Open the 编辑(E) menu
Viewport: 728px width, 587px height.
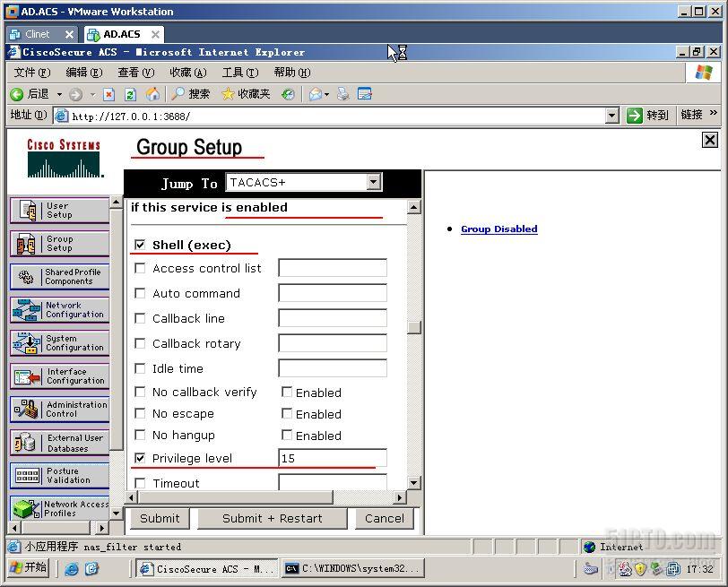(x=84, y=73)
